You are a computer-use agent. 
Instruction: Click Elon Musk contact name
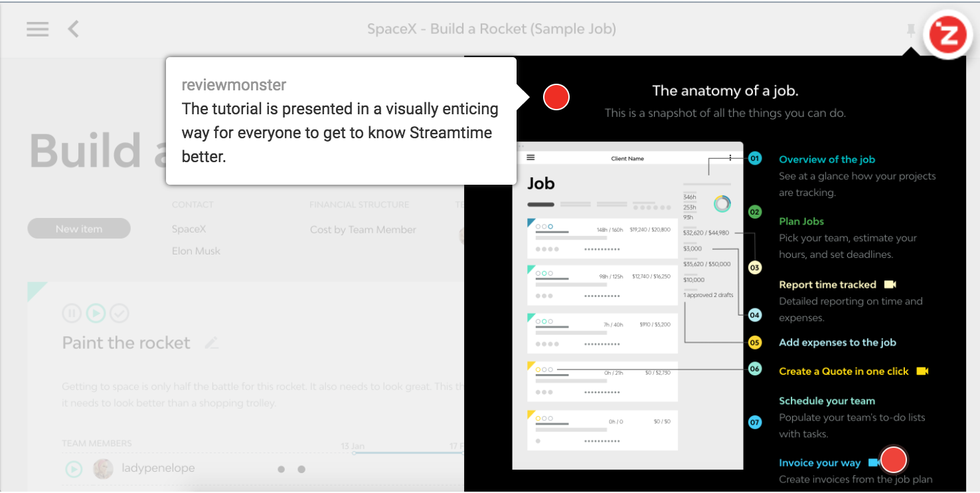[196, 250]
